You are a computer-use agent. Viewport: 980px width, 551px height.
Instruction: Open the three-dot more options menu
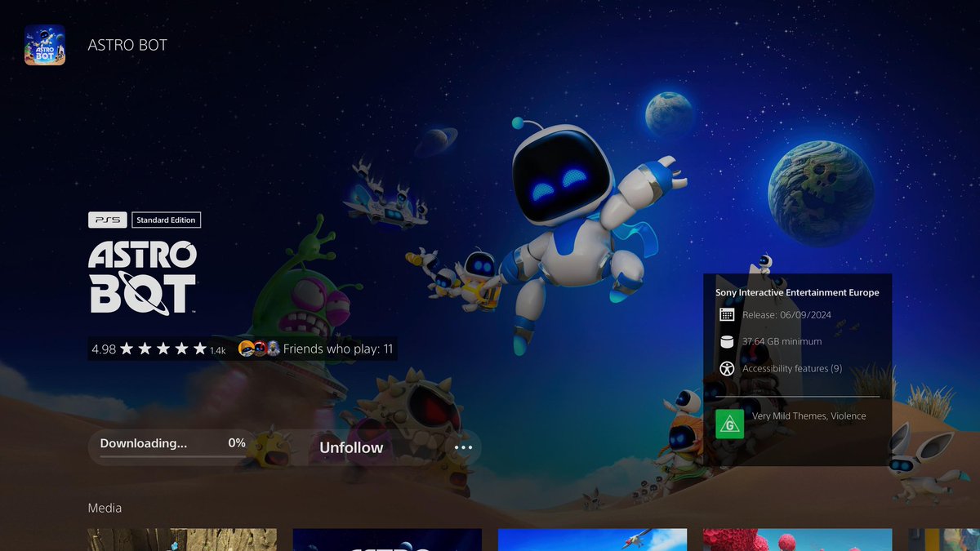coord(463,447)
